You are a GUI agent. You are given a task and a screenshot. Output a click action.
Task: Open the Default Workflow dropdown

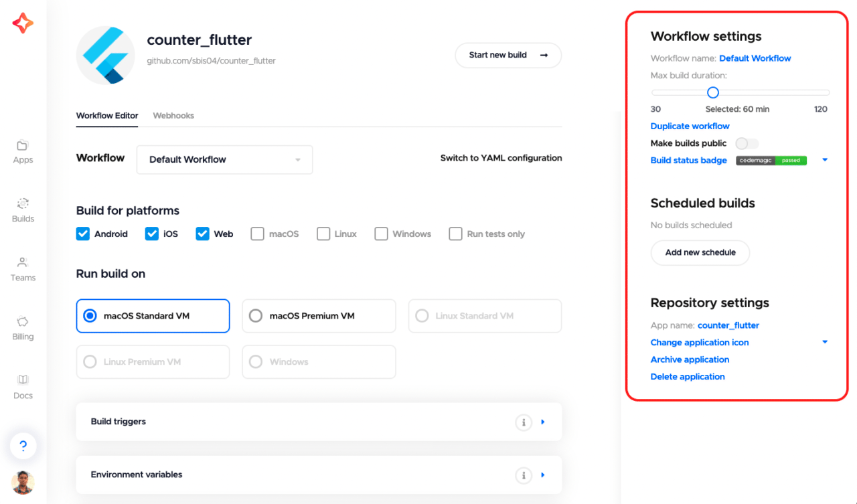pos(224,160)
